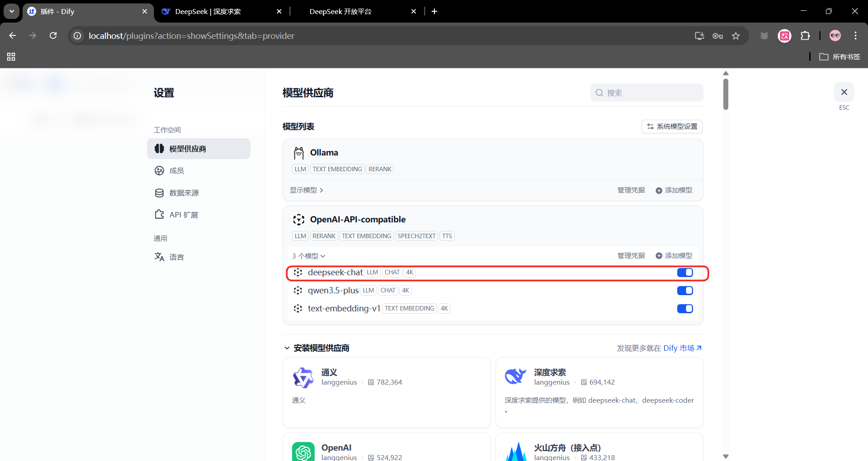Image resolution: width=868 pixels, height=461 pixels.
Task: Click the 694,142 download count
Action: [602, 382]
